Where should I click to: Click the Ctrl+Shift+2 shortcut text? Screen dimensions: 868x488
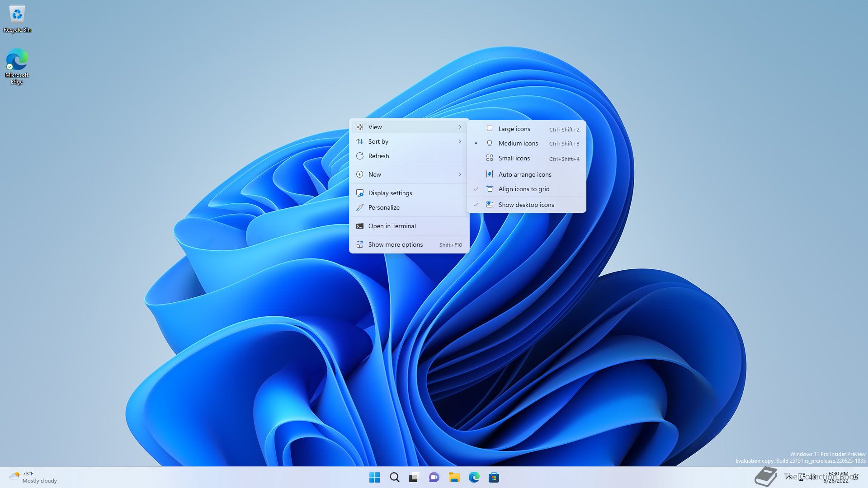[564, 129]
